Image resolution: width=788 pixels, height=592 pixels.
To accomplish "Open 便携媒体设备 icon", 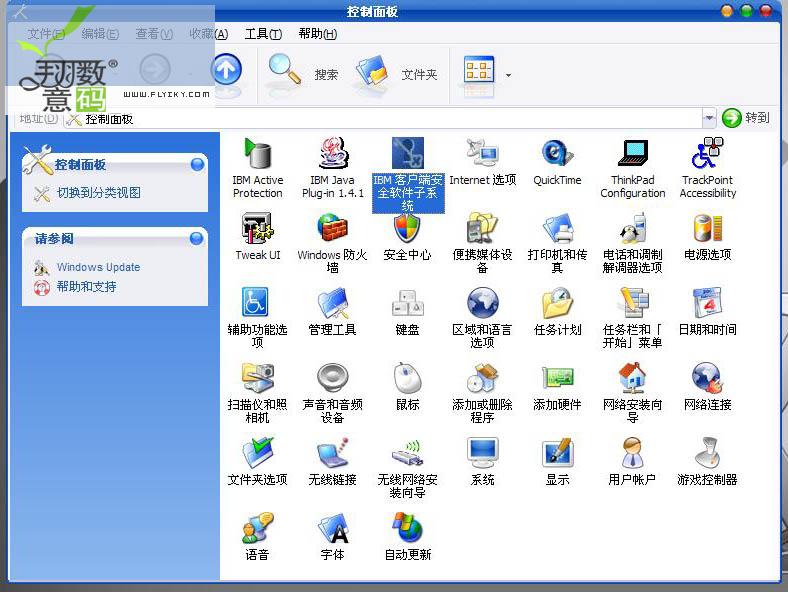I will [x=482, y=228].
